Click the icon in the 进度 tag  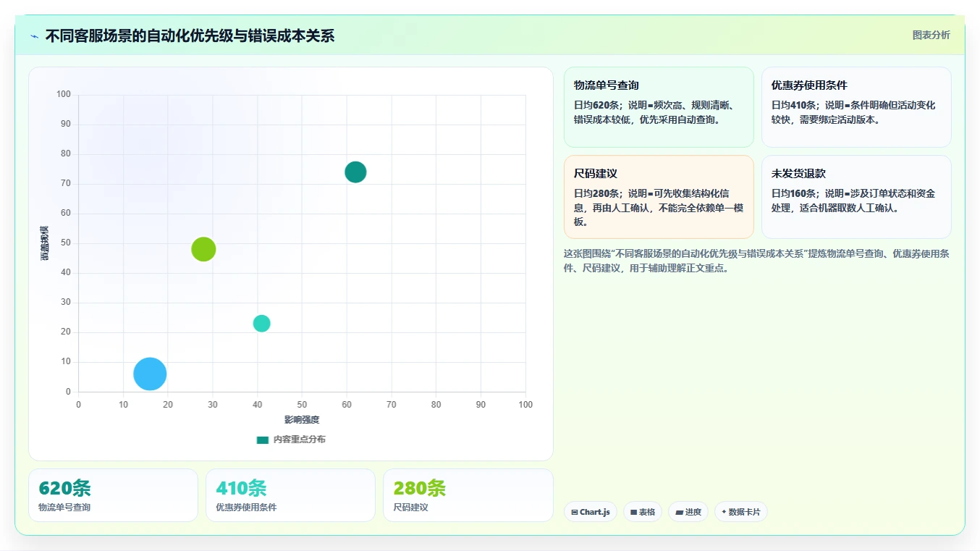tap(679, 512)
